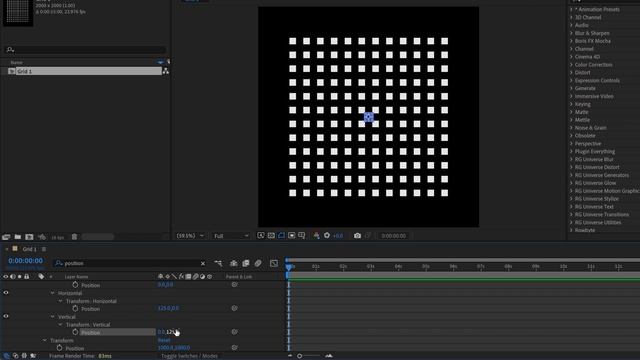Hide the Horizontal group with eye icon
The image size is (640, 360).
[x=6, y=293]
